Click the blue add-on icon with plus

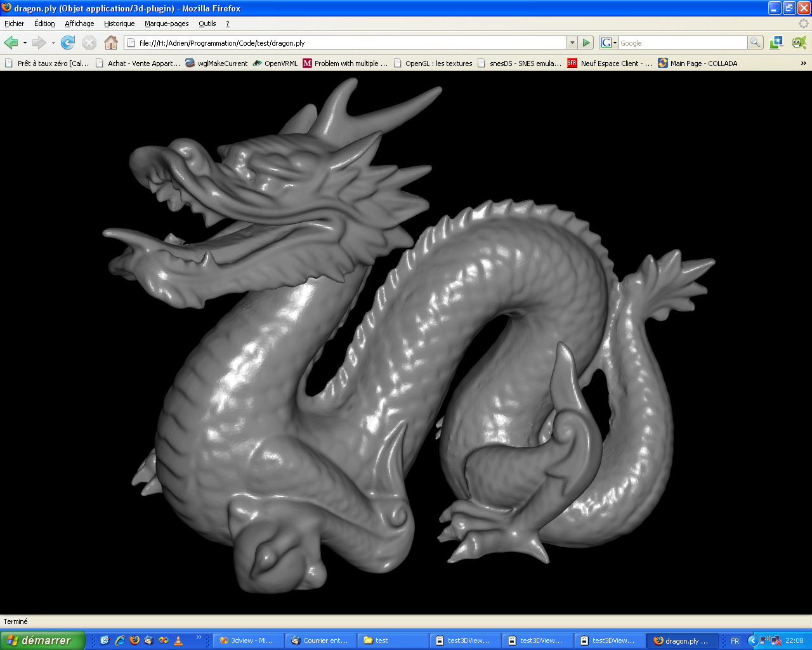tap(776, 43)
